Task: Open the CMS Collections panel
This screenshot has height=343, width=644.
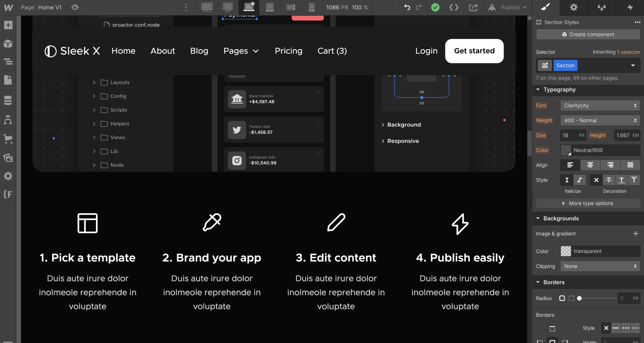Action: [x=8, y=100]
